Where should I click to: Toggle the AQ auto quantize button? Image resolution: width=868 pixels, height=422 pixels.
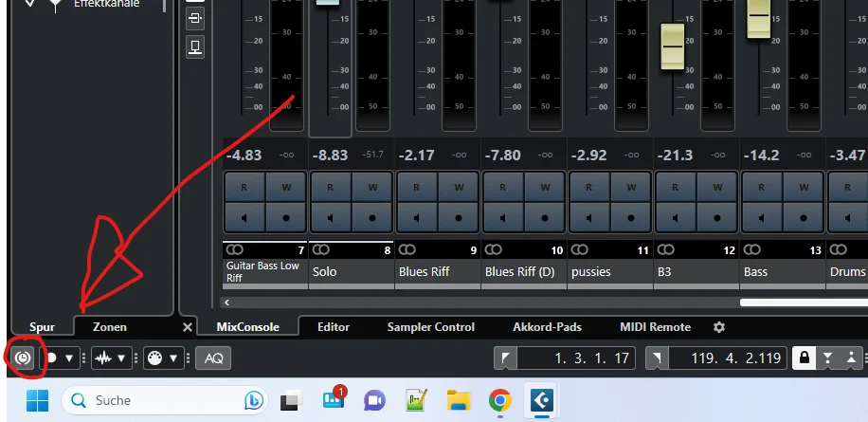pos(213,358)
